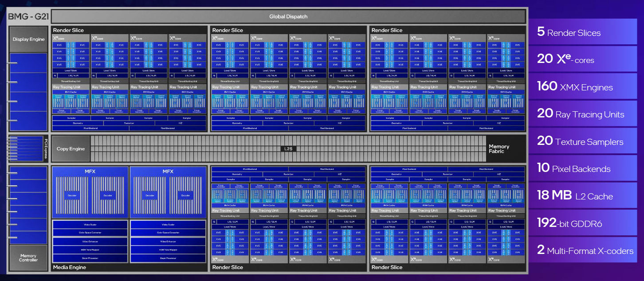Select the 5 Render Slices spec panel
The image size is (644, 281).
(x=583, y=32)
